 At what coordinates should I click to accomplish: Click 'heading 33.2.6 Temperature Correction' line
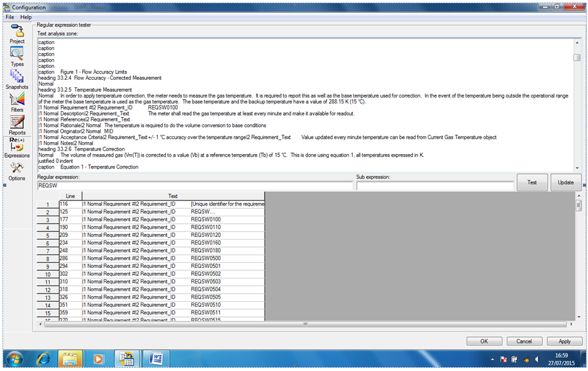tap(81, 149)
